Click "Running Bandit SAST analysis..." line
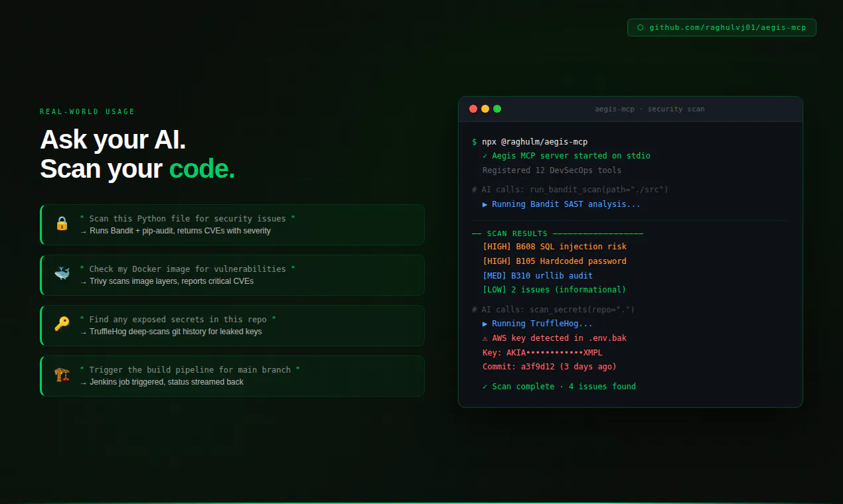 pyautogui.click(x=562, y=204)
